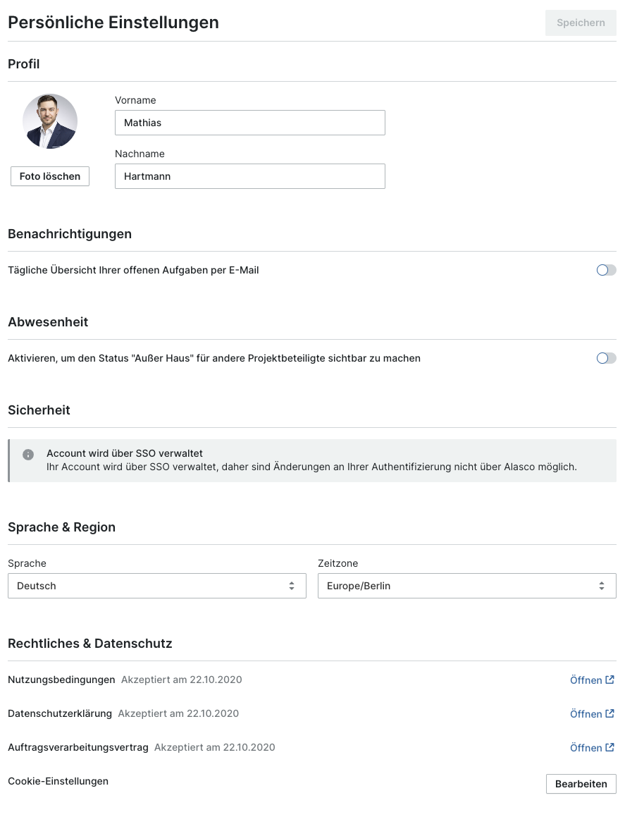The image size is (644, 817).
Task: Delete photo with Foto löschen button
Action: coord(50,176)
